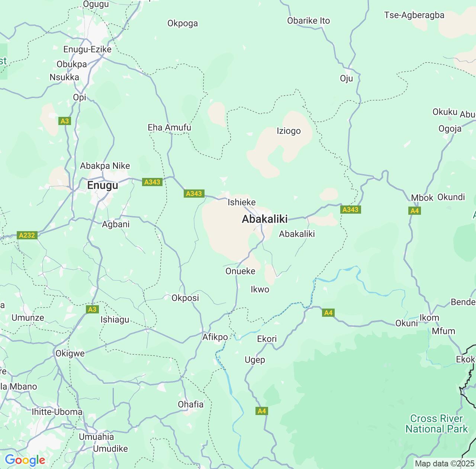Click the A4 shield south of Ugep

pos(262,411)
